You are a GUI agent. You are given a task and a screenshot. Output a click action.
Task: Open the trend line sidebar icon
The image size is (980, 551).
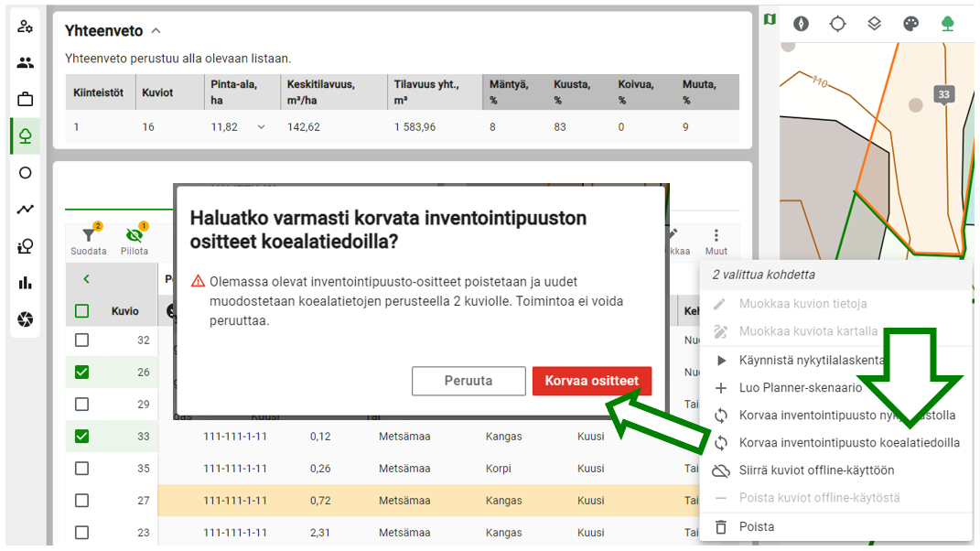tap(25, 210)
